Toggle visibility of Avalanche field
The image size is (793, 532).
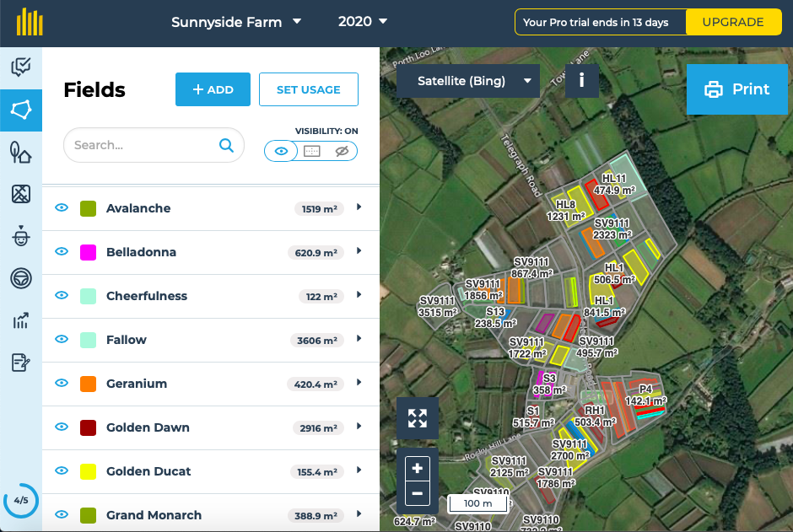pyautogui.click(x=62, y=207)
